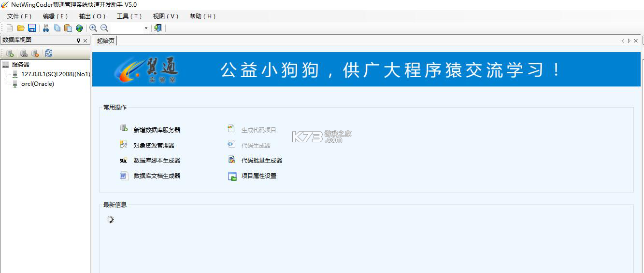Click the 数据库文档生成器 icon
644x273 pixels.
click(124, 176)
